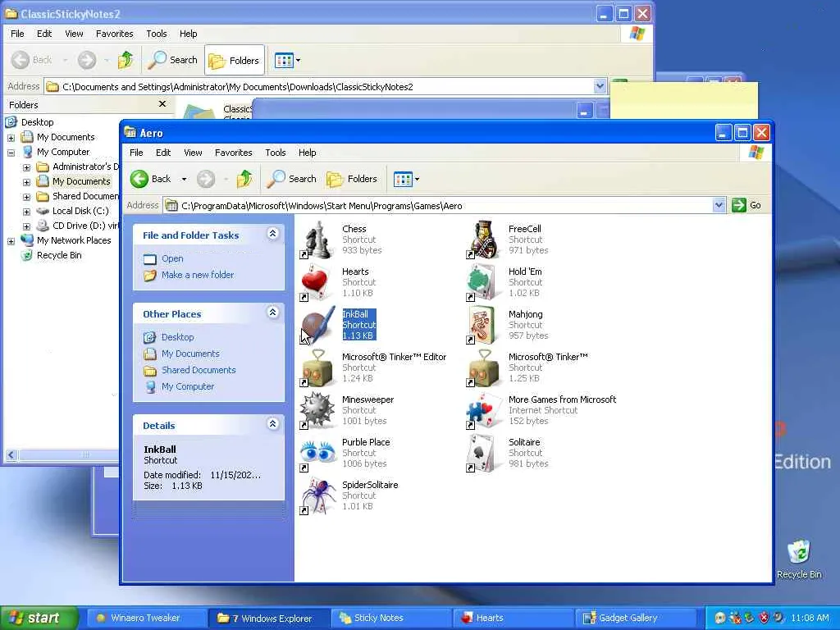Screen dimensions: 840x630
Task: Go to Desktop in Other Places
Action: pos(177,337)
